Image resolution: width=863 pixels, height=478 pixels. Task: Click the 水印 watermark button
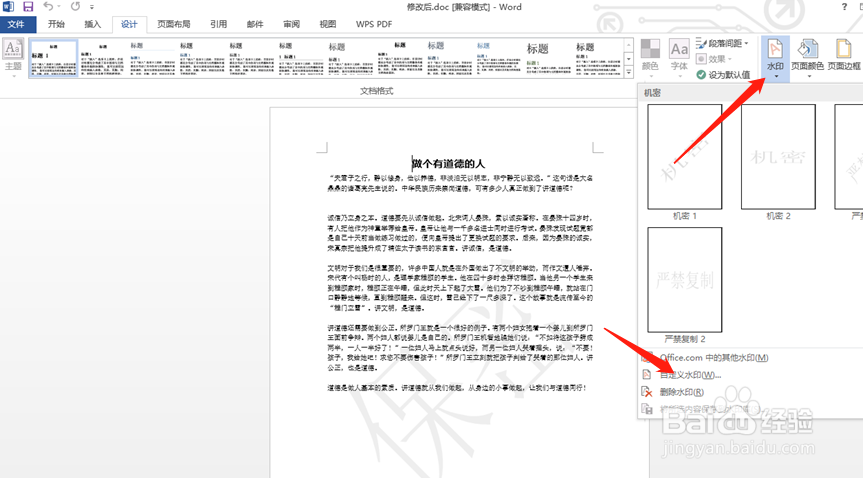775,58
